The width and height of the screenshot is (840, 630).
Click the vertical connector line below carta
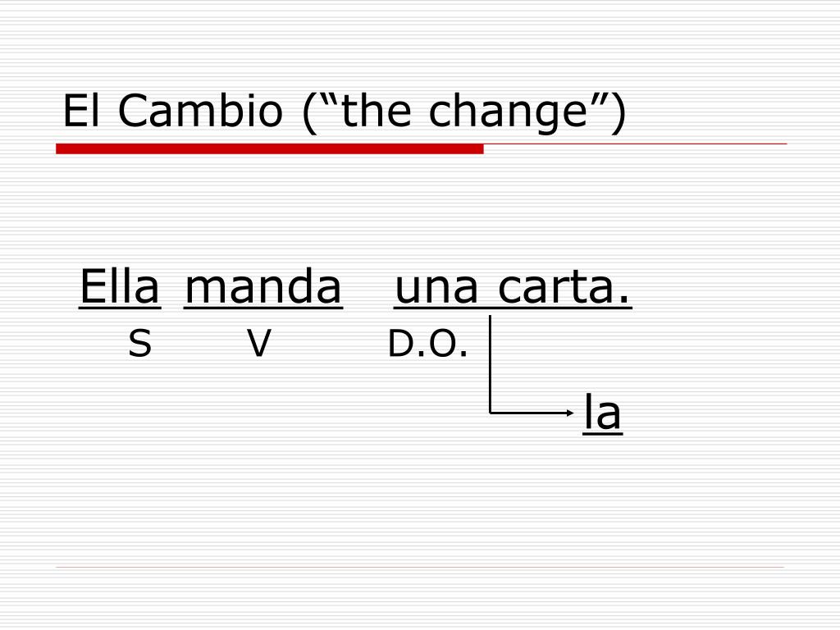point(491,364)
